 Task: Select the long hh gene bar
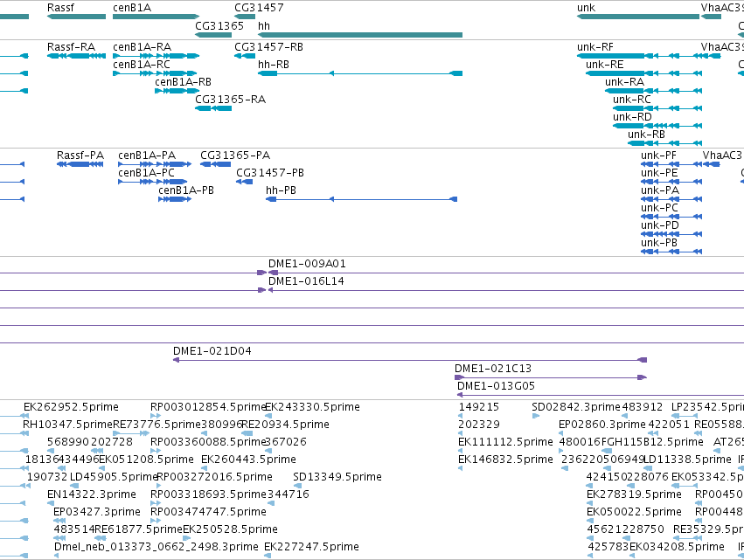[x=360, y=35]
